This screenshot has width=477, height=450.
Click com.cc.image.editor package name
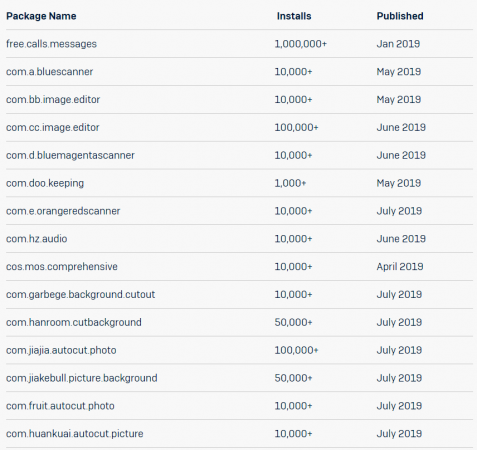53,128
